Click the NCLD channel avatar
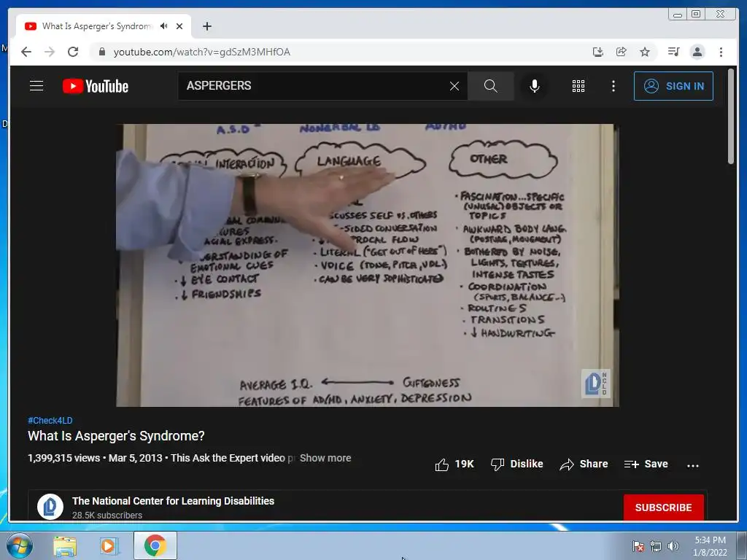Image resolution: width=747 pixels, height=560 pixels. tap(50, 507)
